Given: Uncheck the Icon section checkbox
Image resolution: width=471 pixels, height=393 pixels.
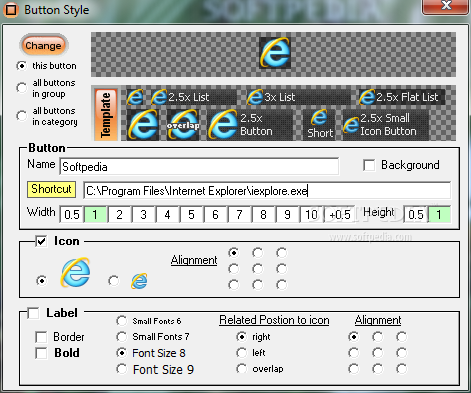Looking at the screenshot, I should [41, 241].
